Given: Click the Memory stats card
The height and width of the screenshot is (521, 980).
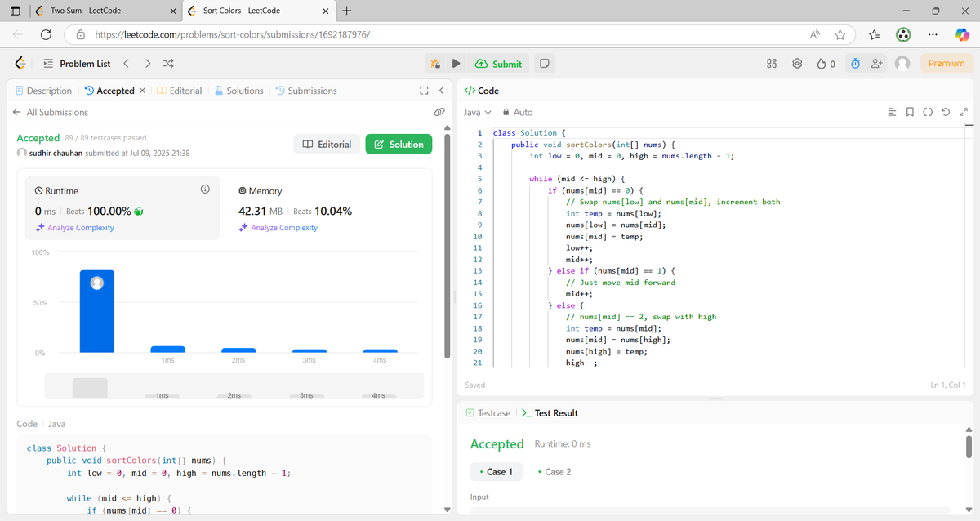Looking at the screenshot, I should [327, 207].
